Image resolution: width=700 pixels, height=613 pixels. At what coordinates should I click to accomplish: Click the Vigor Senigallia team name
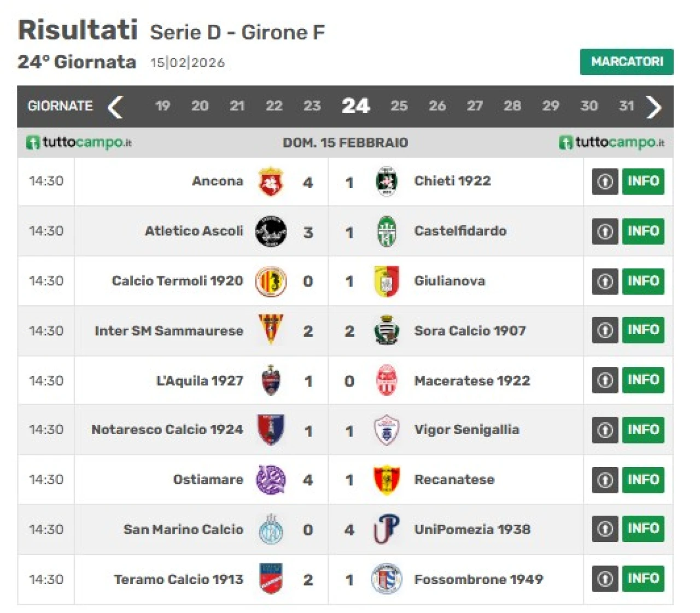click(466, 430)
